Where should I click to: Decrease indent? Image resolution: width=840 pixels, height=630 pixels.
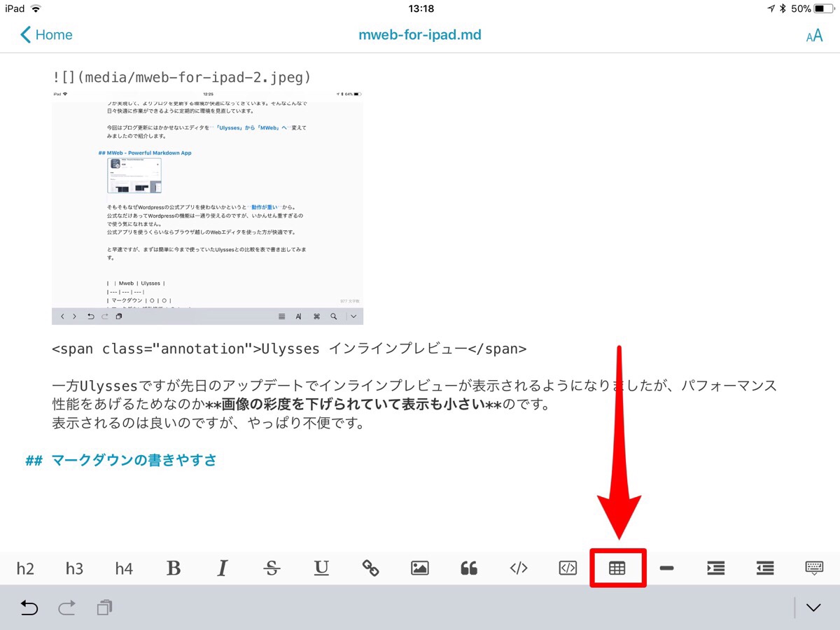[765, 568]
